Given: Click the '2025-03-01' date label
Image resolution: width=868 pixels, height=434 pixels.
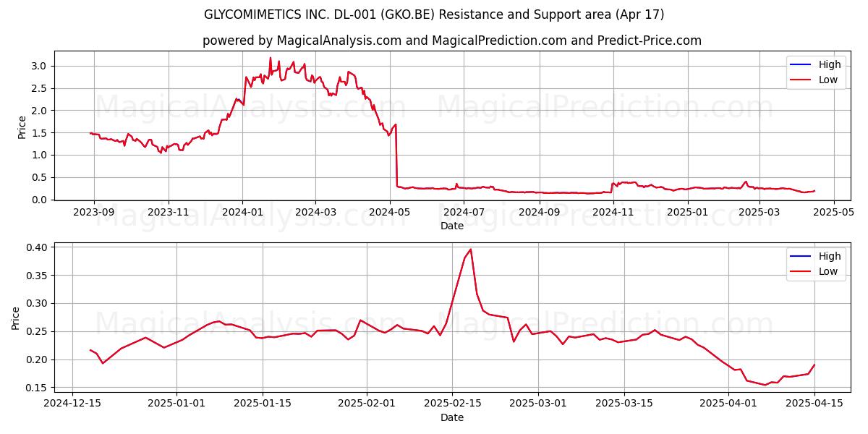Looking at the screenshot, I should [539, 404].
